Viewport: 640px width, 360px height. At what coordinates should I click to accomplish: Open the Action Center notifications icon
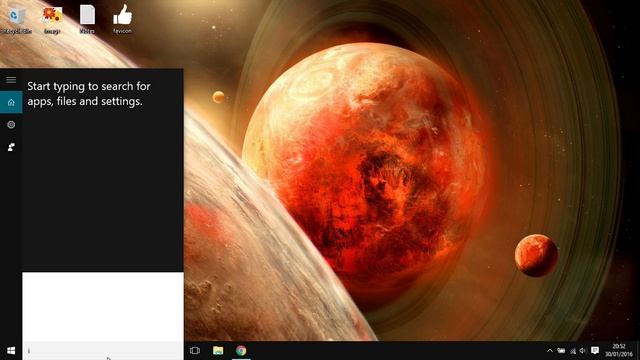pos(595,351)
